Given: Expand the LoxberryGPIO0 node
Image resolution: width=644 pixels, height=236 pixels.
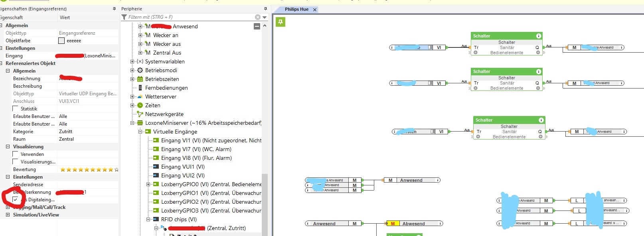Looking at the screenshot, I should pos(148,184).
